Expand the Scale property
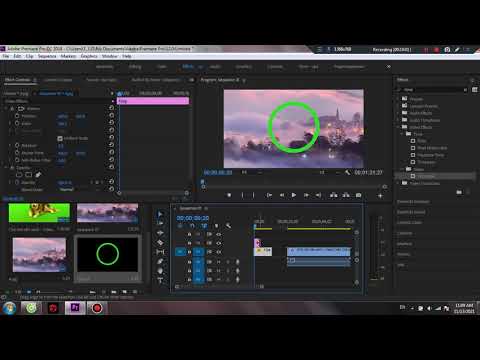480x360 pixels. (10, 123)
